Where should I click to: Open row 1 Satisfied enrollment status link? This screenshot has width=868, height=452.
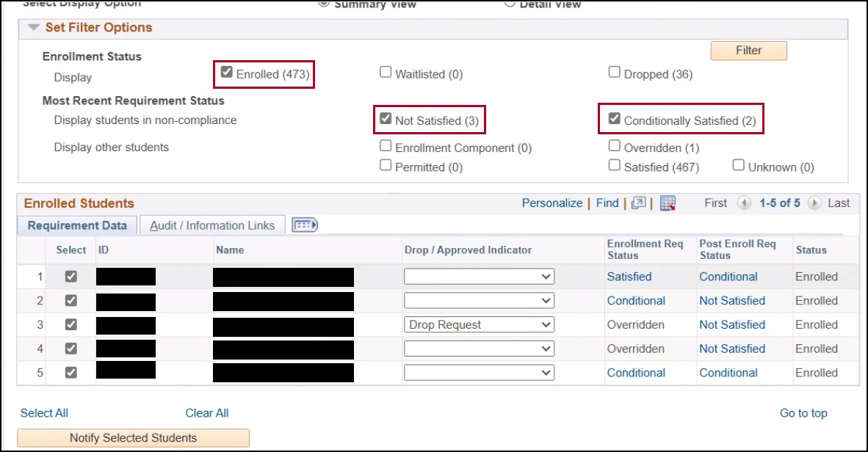click(x=629, y=277)
